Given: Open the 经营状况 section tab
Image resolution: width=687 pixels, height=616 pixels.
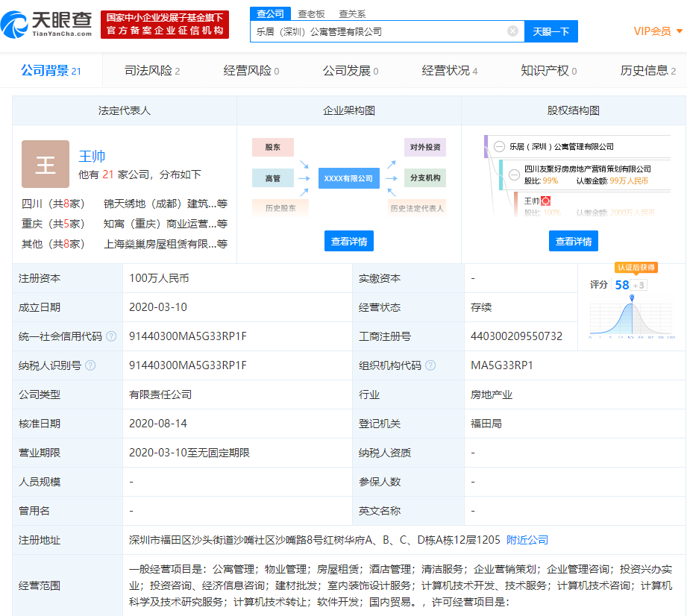Looking at the screenshot, I should (x=449, y=71).
